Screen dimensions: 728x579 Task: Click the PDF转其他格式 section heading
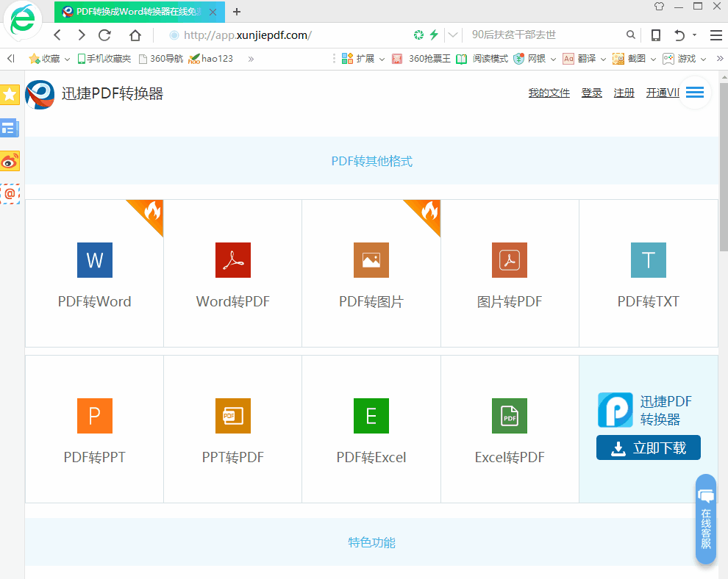(371, 161)
